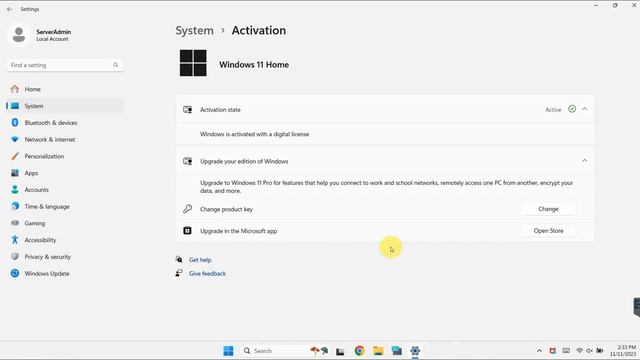Viewport: 640px width, 360px height.
Task: Click the Change button for product key
Action: (548, 209)
